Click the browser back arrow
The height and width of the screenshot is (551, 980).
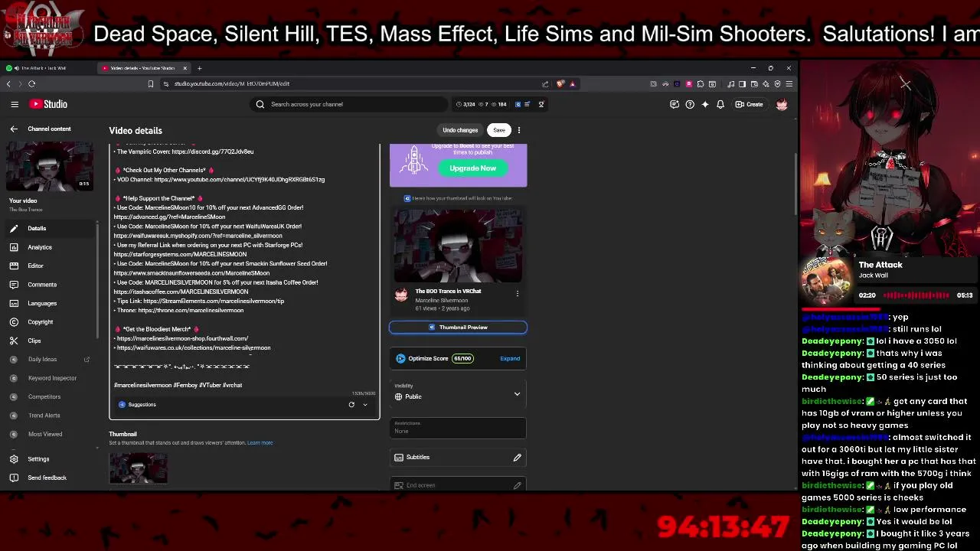click(8, 83)
